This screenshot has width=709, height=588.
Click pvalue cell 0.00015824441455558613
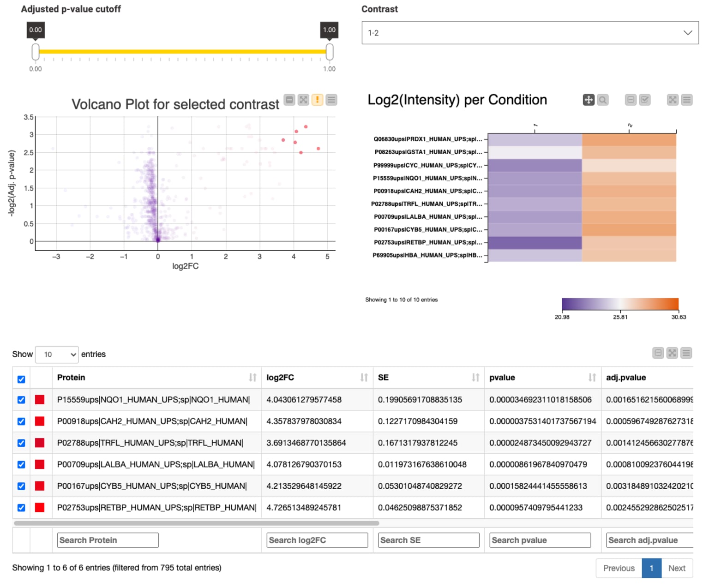point(538,486)
